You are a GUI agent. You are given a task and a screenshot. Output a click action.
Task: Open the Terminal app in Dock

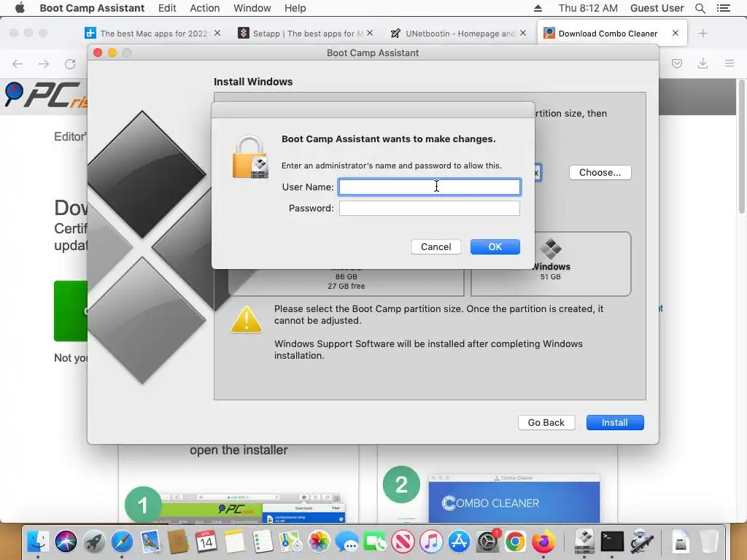tap(612, 542)
